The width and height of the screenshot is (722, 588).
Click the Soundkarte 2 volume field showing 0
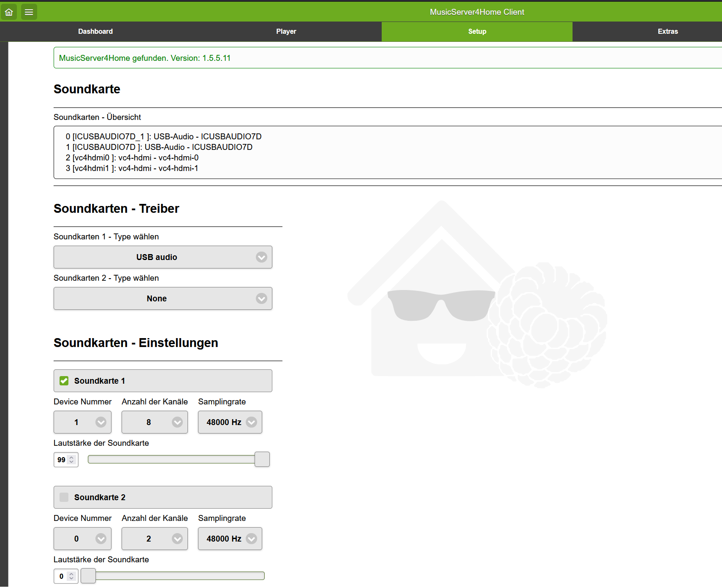66,576
